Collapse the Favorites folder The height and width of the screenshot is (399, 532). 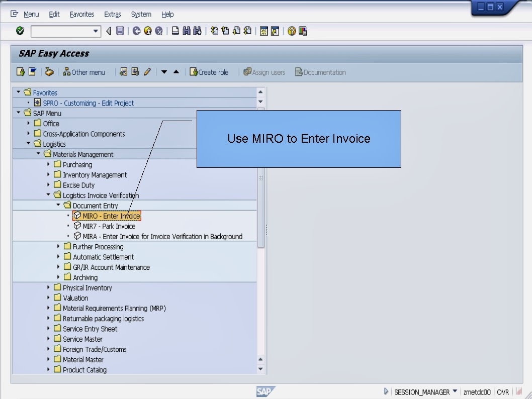[18, 92]
